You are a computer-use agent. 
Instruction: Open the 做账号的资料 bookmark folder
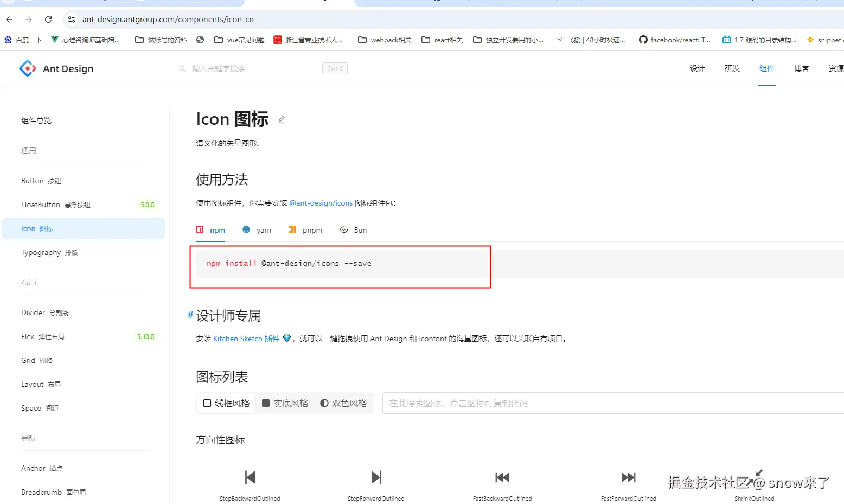pyautogui.click(x=161, y=40)
